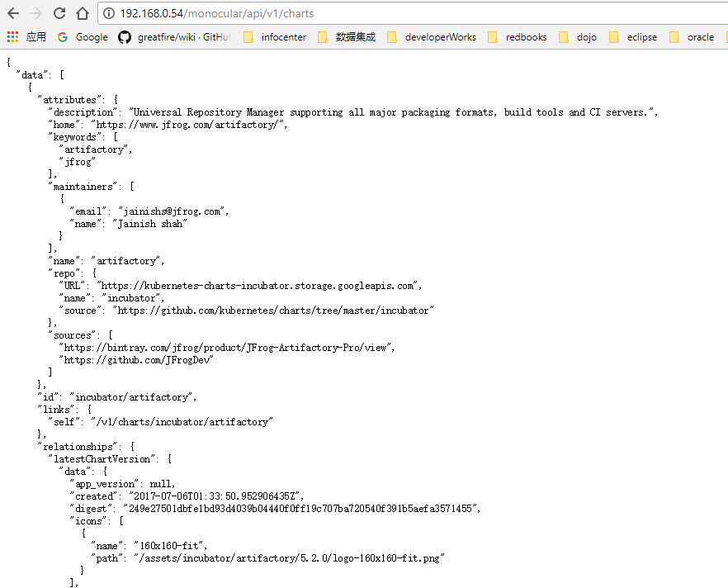The width and height of the screenshot is (728, 588).
Task: Open the apps grid next to 应用
Action: [12, 37]
